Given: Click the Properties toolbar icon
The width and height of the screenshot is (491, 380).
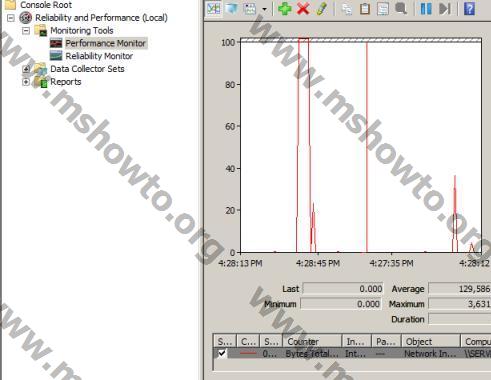Looking at the screenshot, I should coord(383,9).
